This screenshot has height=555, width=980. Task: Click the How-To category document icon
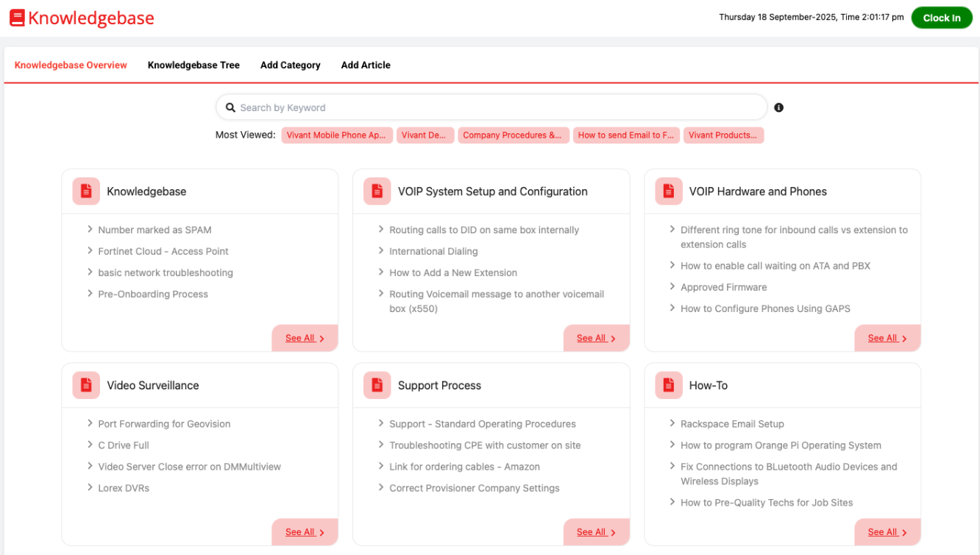[x=669, y=385]
